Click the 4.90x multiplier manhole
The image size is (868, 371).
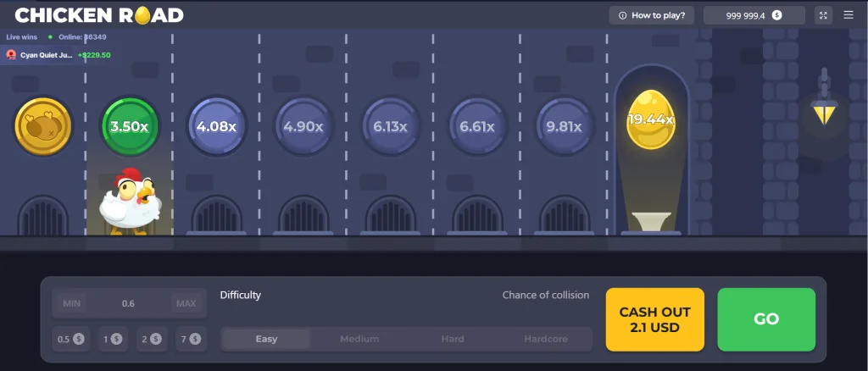coord(303,126)
